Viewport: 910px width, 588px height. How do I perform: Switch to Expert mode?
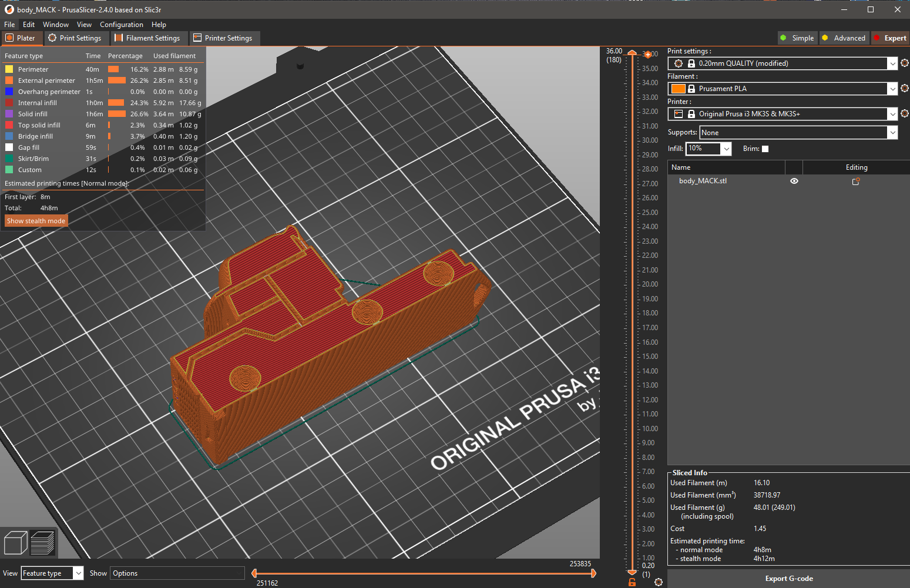pos(890,38)
